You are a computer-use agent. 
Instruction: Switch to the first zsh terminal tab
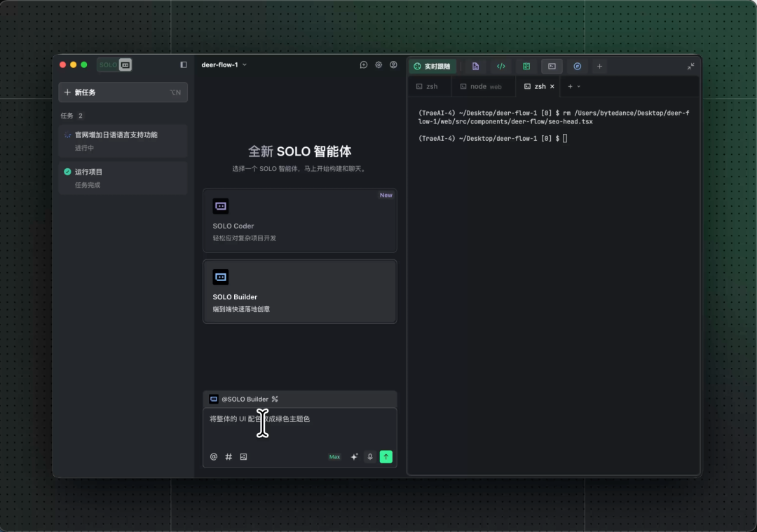point(428,86)
